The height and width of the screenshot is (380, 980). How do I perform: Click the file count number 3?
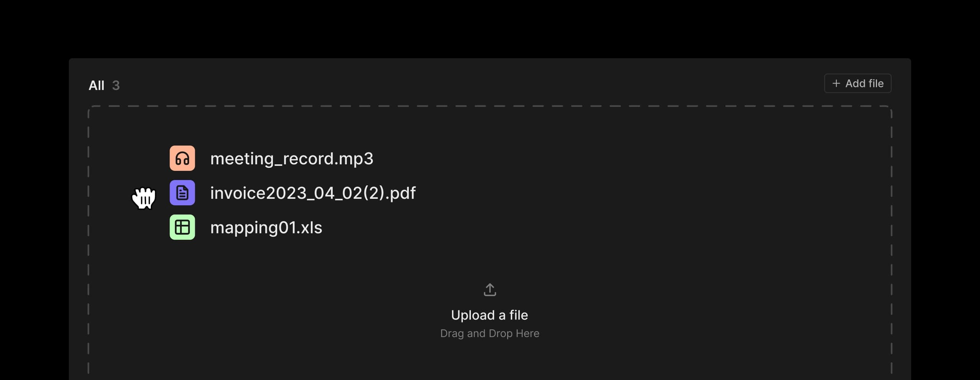click(116, 85)
